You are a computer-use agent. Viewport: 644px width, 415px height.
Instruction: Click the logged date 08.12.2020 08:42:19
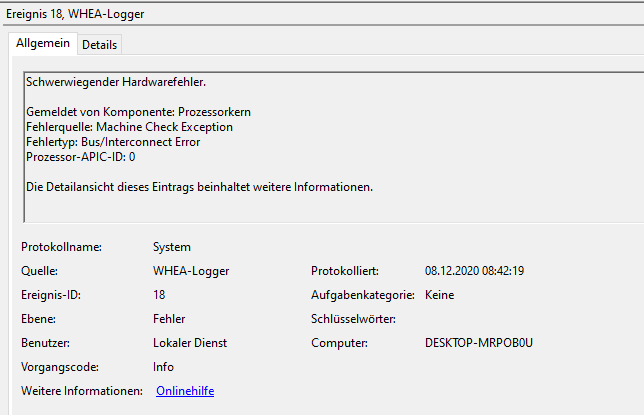[474, 271]
